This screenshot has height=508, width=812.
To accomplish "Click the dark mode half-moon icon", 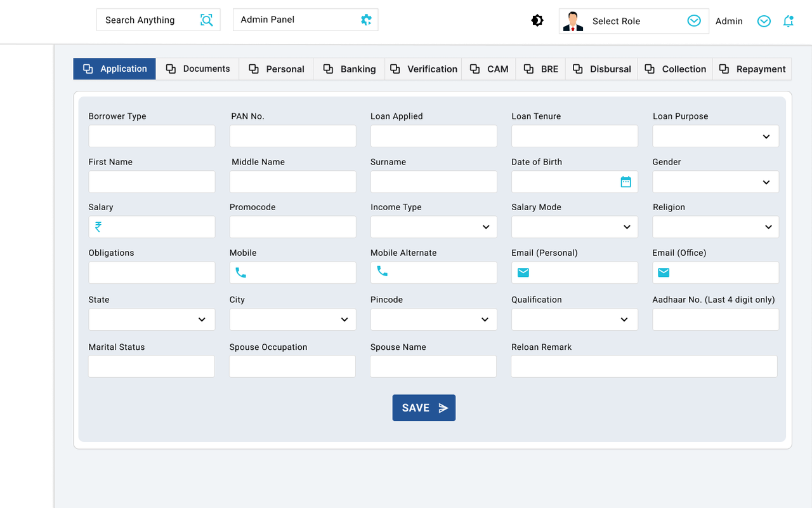I will point(537,20).
